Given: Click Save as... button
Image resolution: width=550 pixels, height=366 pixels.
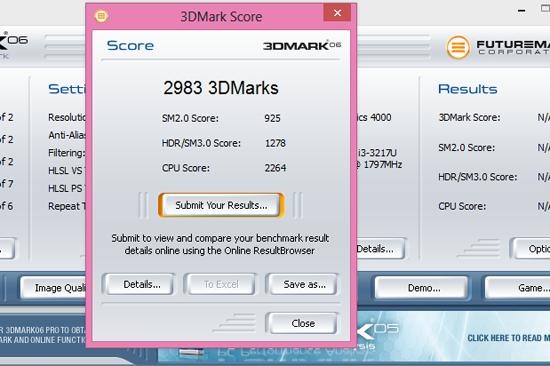Looking at the screenshot, I should coord(302,284).
